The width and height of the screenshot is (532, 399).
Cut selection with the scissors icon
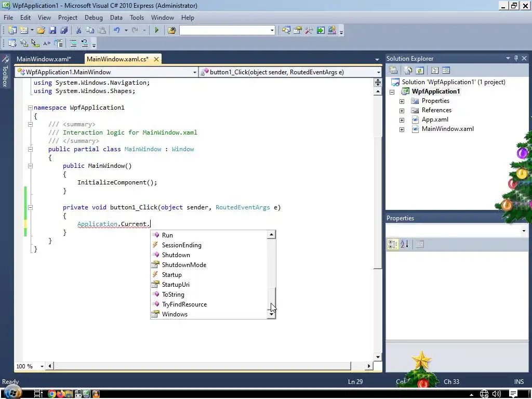click(78, 30)
